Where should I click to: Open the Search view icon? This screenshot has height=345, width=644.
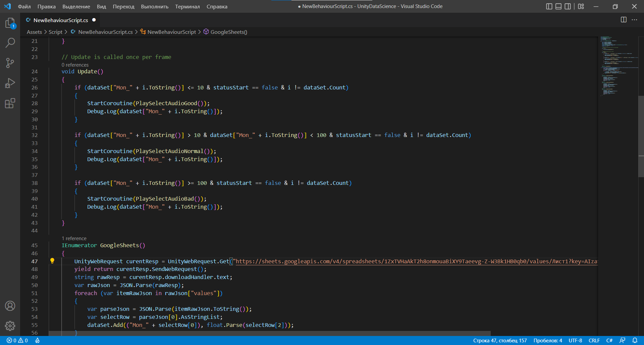pos(10,43)
